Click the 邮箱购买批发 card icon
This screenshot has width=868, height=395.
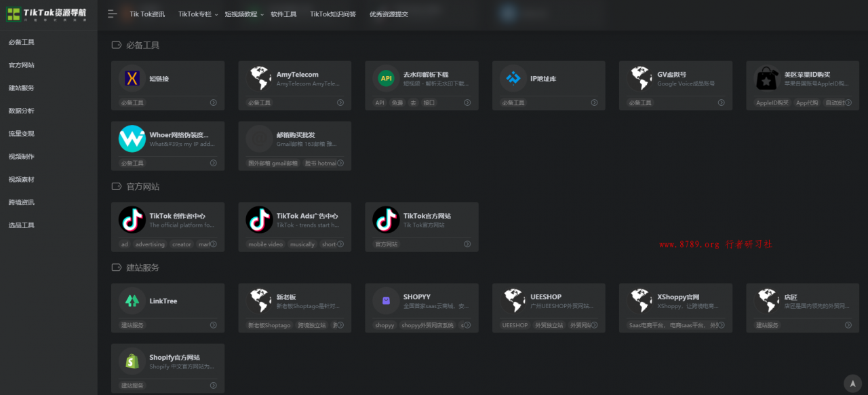click(x=259, y=139)
